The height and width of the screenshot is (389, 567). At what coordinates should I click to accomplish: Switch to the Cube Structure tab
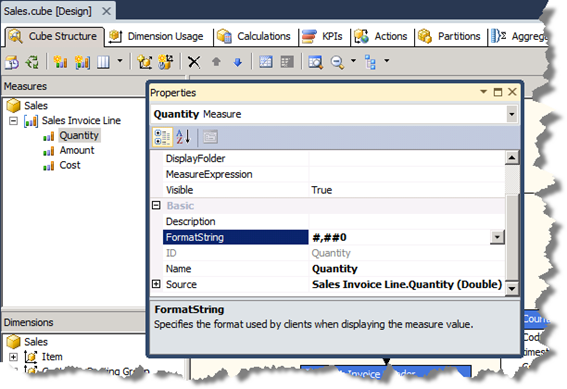(x=55, y=37)
